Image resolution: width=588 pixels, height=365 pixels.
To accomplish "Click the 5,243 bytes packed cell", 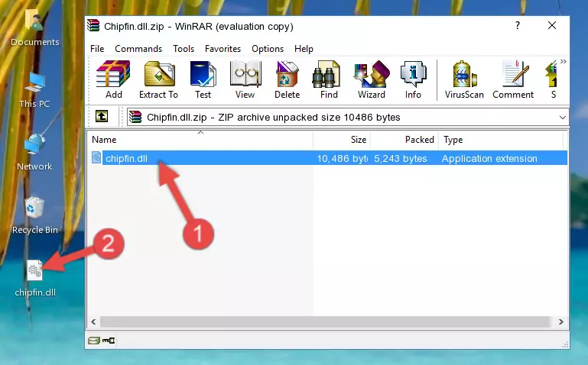I will point(400,158).
